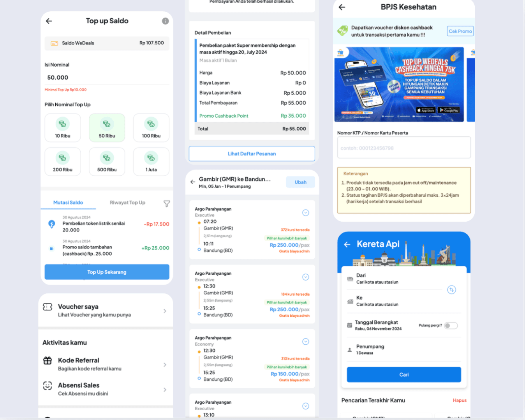Click the filter icon next to Riwayat Top Up
Image resolution: width=525 pixels, height=420 pixels.
point(167,203)
